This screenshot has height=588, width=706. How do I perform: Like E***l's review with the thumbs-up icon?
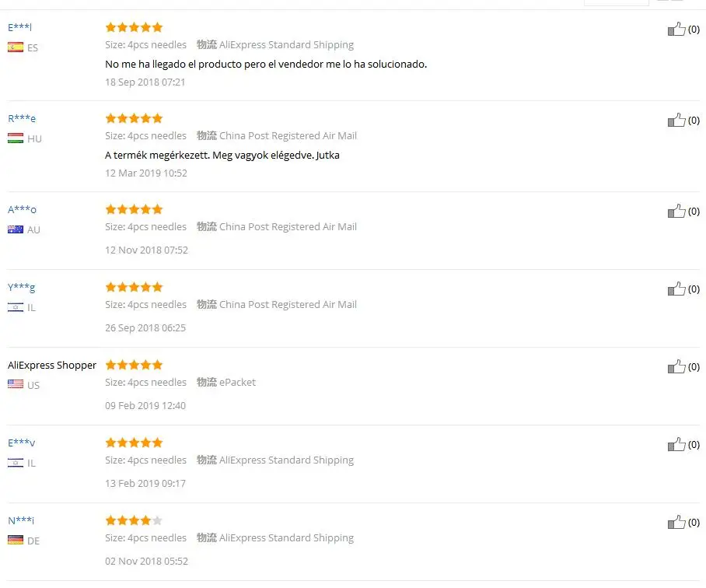676,30
